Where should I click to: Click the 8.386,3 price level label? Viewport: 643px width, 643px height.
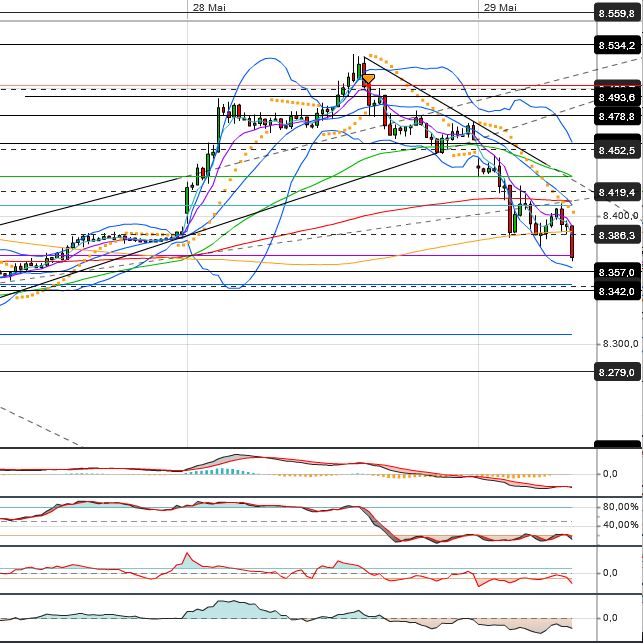point(617,235)
